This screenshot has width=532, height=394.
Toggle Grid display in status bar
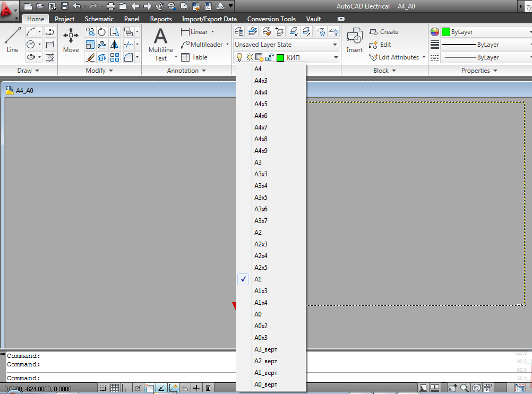click(x=115, y=388)
